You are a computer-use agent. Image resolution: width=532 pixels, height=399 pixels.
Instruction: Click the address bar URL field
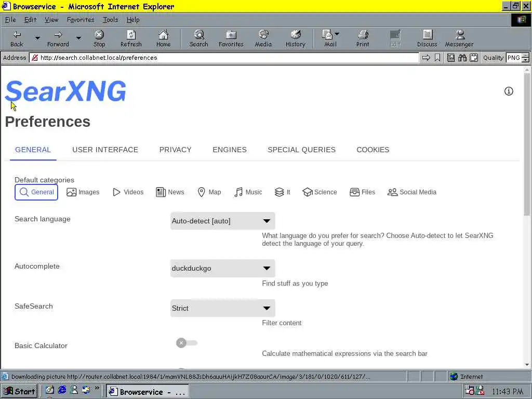(x=224, y=58)
